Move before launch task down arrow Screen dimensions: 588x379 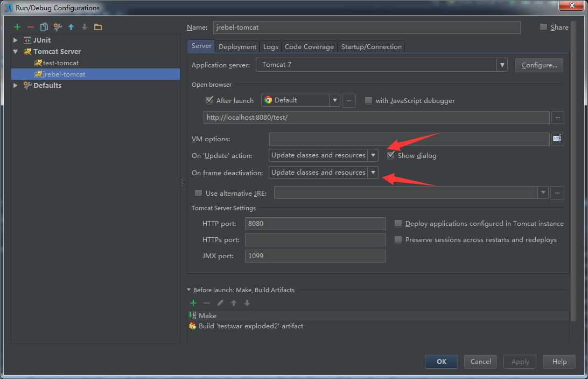[x=247, y=303]
